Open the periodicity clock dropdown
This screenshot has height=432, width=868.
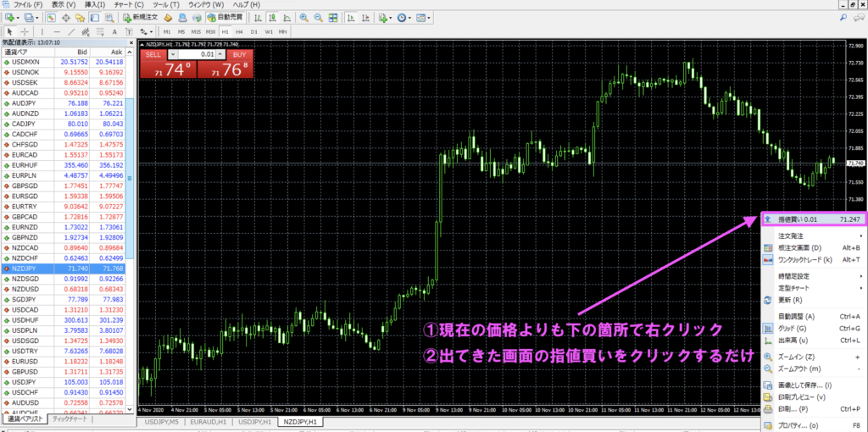404,18
